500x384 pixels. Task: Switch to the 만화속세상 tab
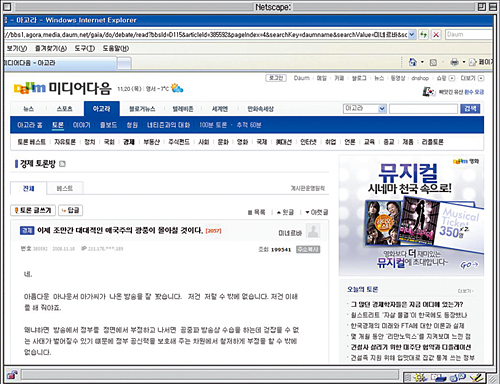pos(260,109)
